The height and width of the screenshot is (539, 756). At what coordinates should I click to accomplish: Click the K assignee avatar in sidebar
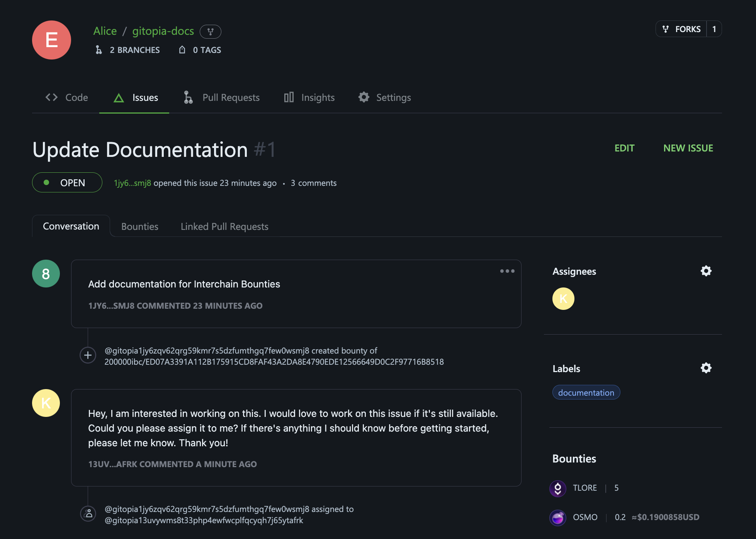[563, 299]
